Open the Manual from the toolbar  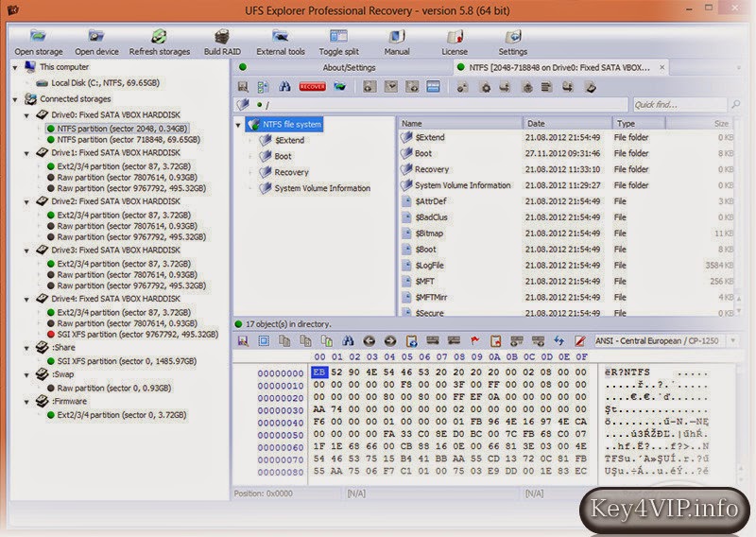click(x=397, y=36)
